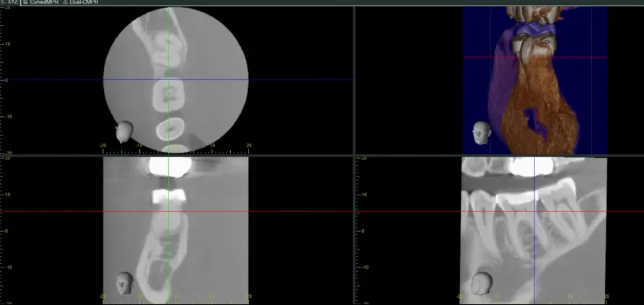The width and height of the screenshot is (644, 305).
Task: Select the blue vertical line in sagittal view
Action: pyautogui.click(x=534, y=230)
